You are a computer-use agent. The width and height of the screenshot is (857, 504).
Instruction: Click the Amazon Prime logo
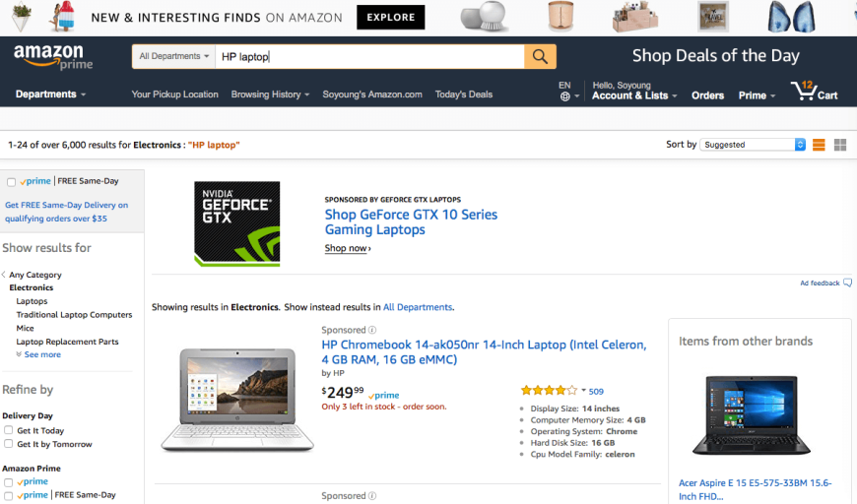pyautogui.click(x=53, y=57)
